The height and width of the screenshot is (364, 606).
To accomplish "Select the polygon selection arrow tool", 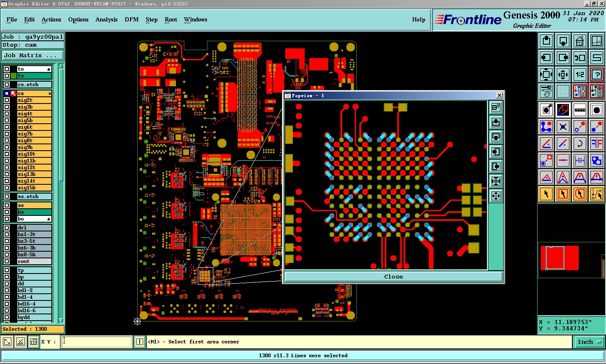I will (580, 194).
